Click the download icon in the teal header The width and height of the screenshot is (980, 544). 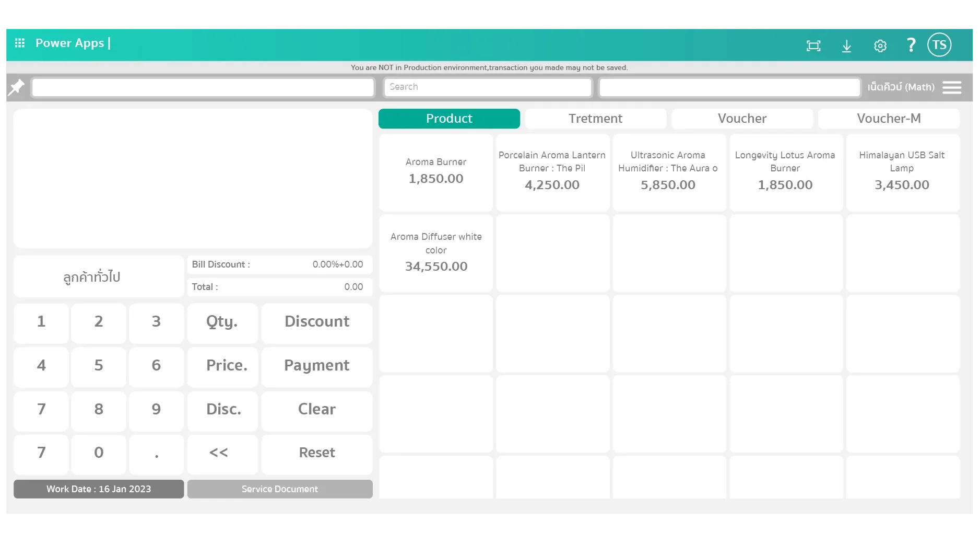point(847,46)
